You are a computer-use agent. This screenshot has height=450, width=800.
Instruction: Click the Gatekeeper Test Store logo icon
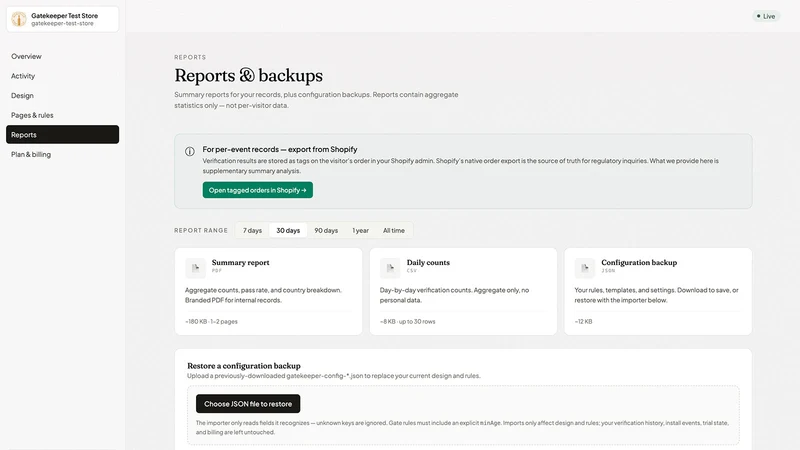pos(19,19)
